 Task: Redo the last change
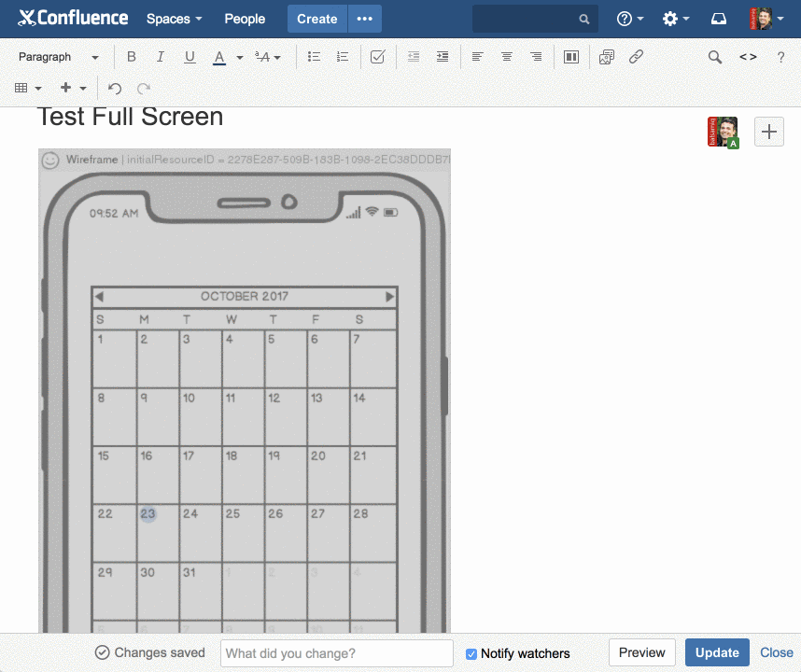144,89
